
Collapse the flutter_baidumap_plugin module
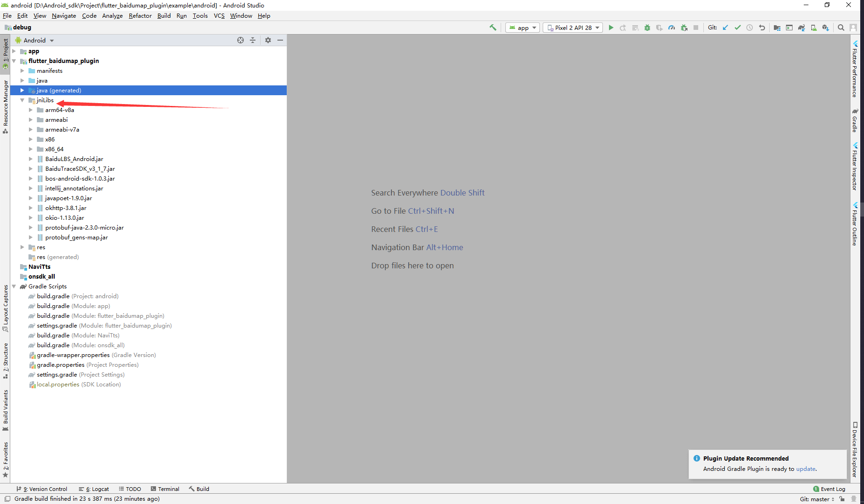pyautogui.click(x=14, y=61)
